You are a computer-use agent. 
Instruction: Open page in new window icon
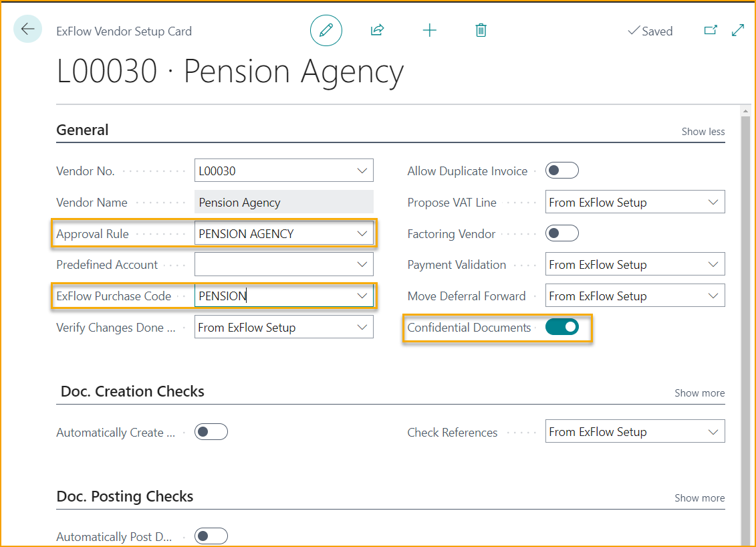click(x=711, y=30)
